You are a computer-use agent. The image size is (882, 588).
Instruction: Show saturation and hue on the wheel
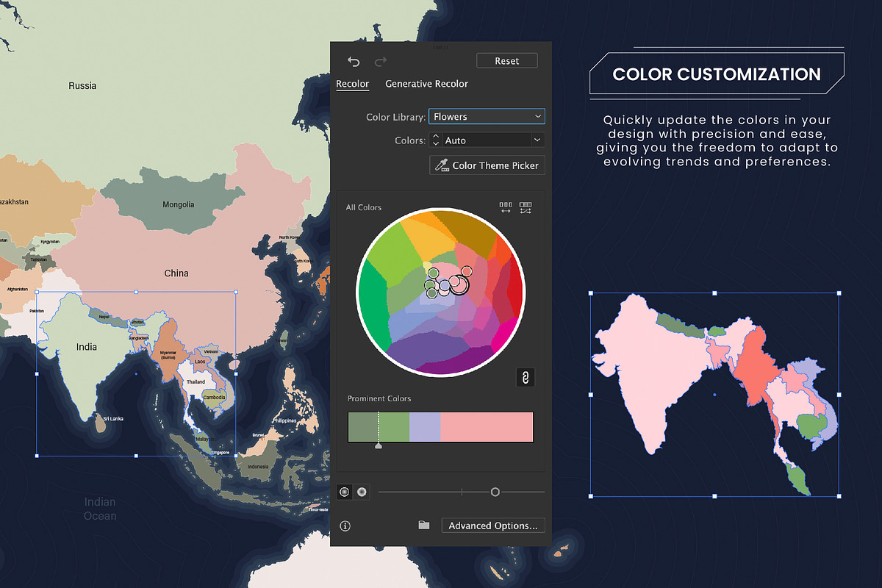[x=344, y=492]
